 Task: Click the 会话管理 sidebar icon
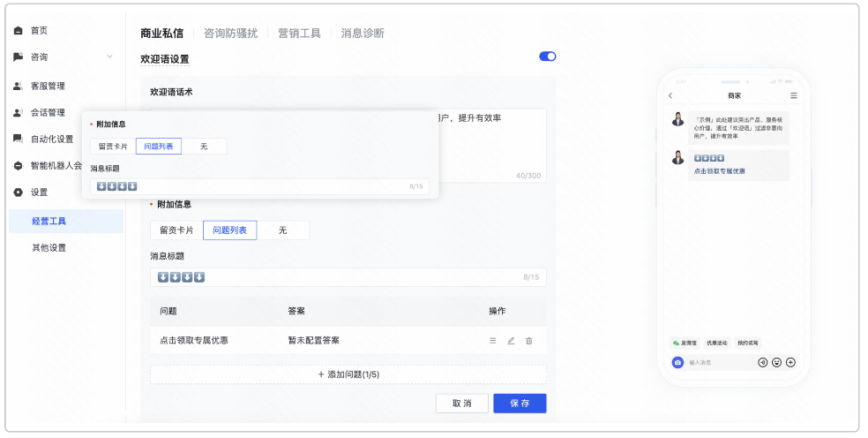coord(19,112)
